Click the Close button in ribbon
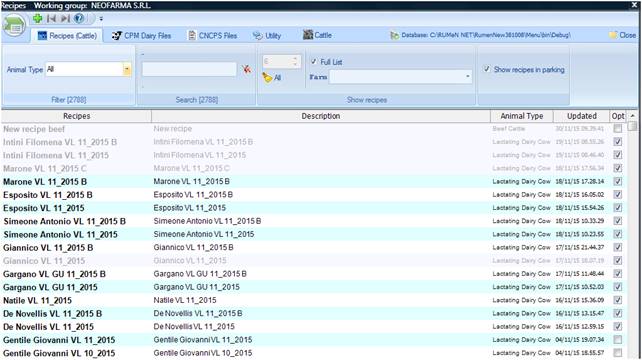This screenshot has width=642, height=360. 623,35
